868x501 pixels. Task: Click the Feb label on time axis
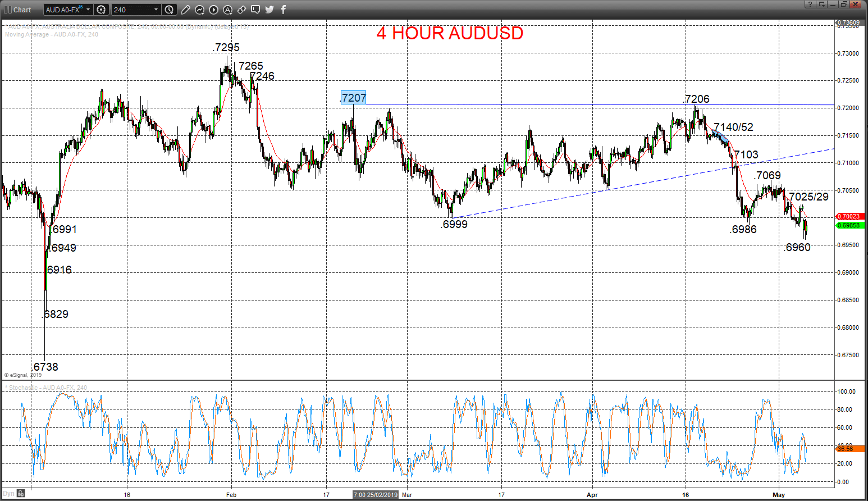click(x=231, y=495)
